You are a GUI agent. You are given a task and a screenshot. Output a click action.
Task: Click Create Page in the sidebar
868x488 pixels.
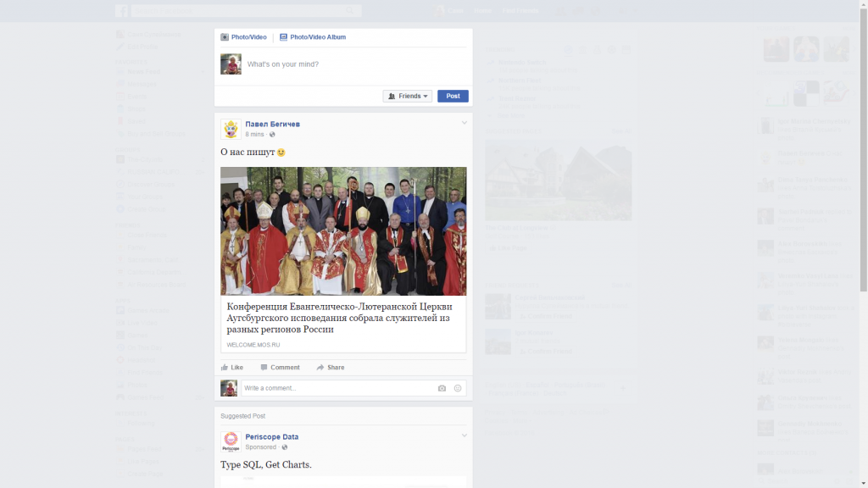click(x=145, y=474)
